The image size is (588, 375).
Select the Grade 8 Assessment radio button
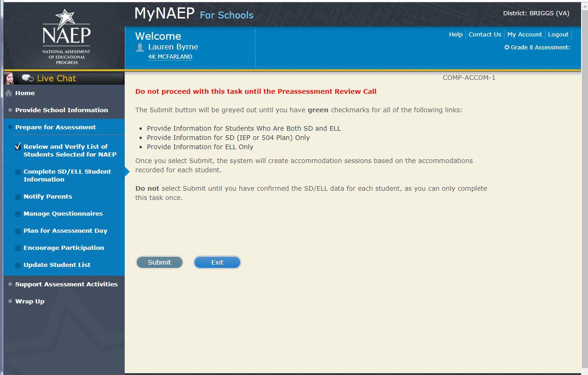point(507,47)
